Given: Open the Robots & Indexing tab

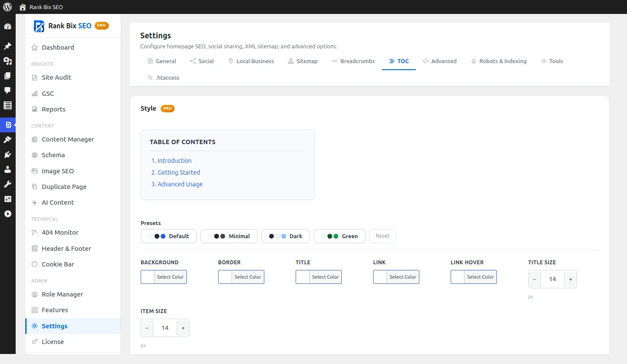Looking at the screenshot, I should coord(499,61).
